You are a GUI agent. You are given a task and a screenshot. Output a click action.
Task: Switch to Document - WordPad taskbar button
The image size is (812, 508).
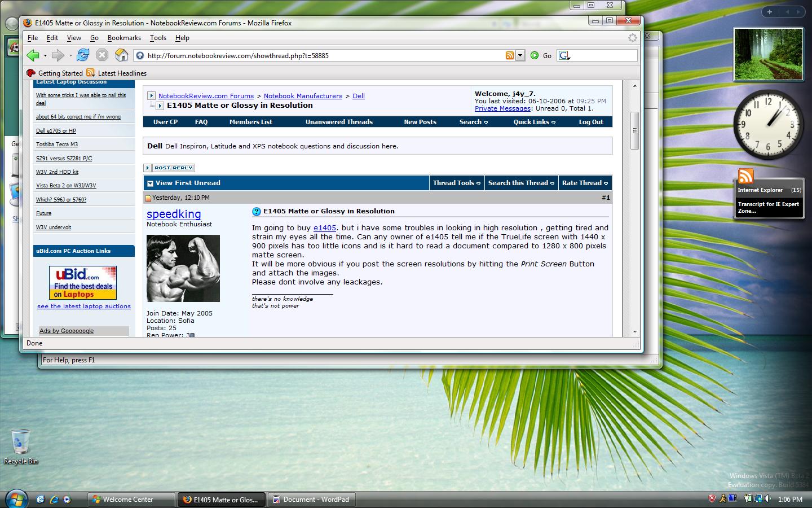(x=312, y=500)
